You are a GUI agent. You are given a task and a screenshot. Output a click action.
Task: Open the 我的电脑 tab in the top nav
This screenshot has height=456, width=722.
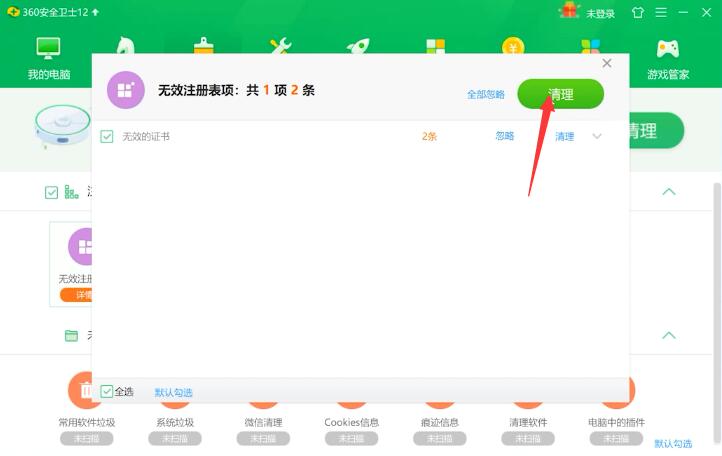pyautogui.click(x=48, y=58)
